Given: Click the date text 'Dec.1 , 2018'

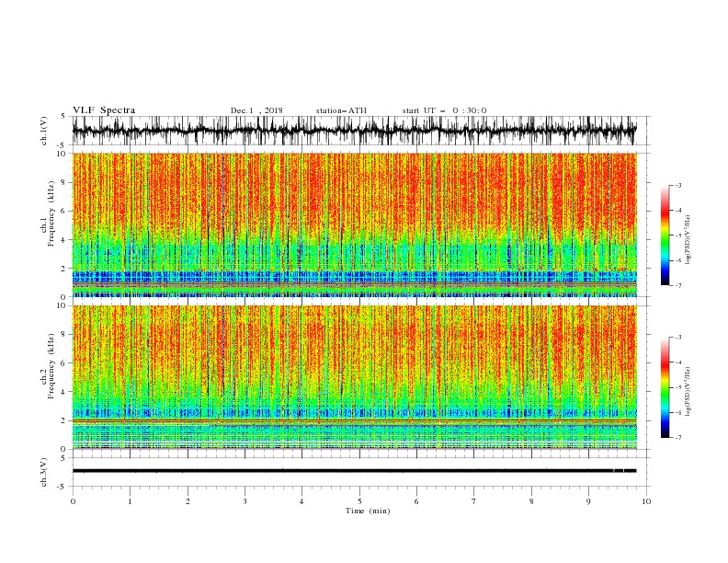Looking at the screenshot, I should (x=256, y=110).
